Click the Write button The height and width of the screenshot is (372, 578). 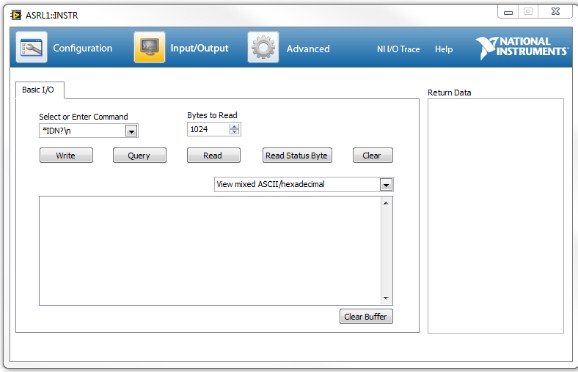(x=66, y=155)
